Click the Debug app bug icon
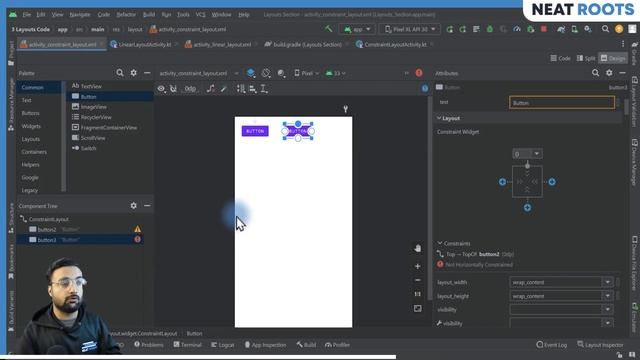Viewport: 640px width, 360px height. pyautogui.click(x=490, y=29)
